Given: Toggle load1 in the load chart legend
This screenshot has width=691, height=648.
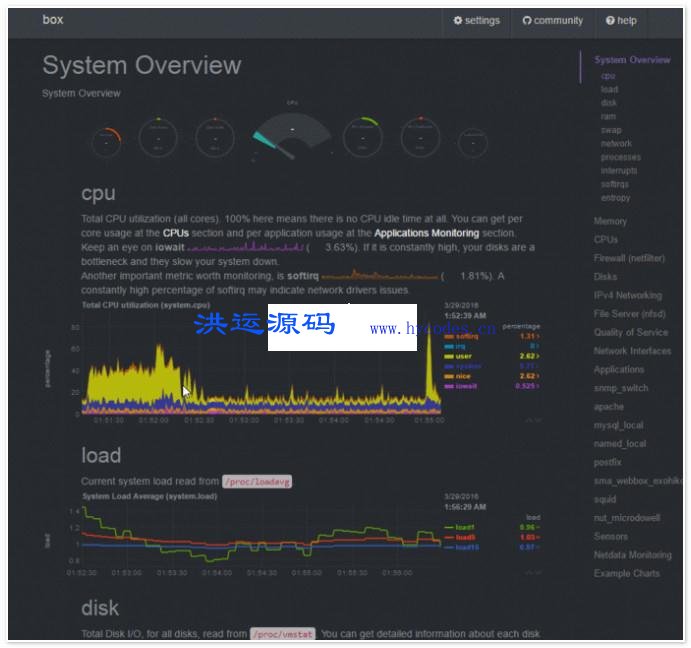Looking at the screenshot, I should [460, 527].
